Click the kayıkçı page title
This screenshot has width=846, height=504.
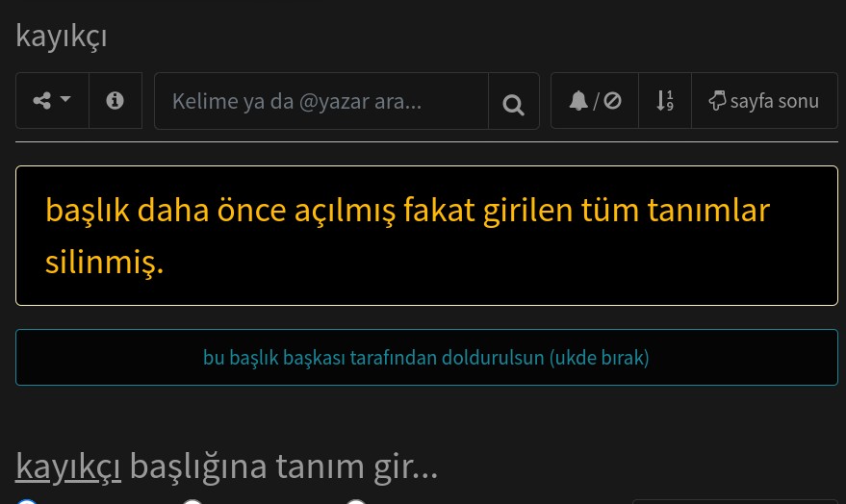[61, 37]
